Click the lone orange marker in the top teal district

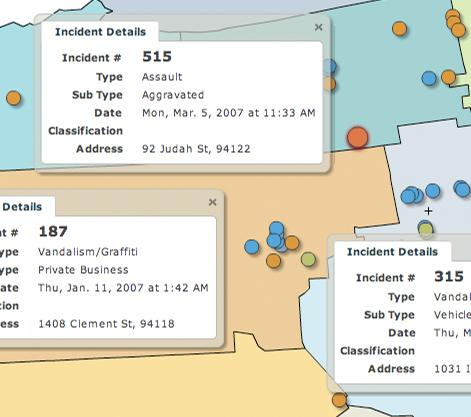[399, 29]
